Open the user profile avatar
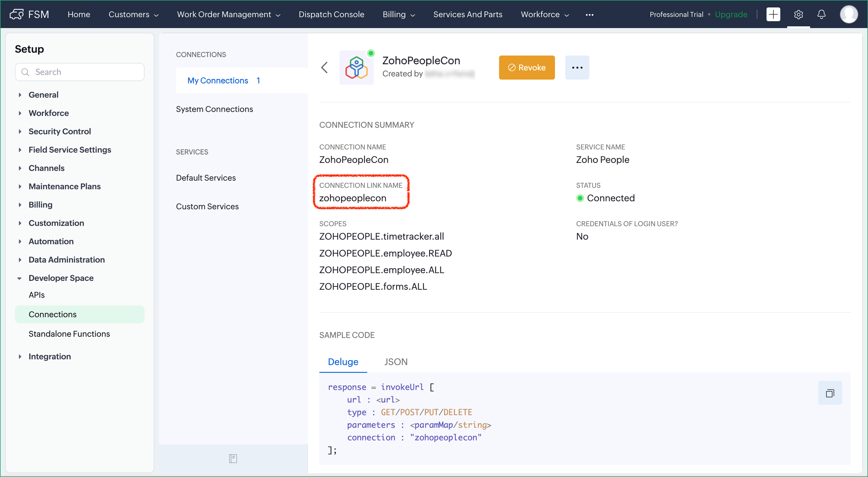Viewport: 868px width, 477px height. tap(849, 15)
